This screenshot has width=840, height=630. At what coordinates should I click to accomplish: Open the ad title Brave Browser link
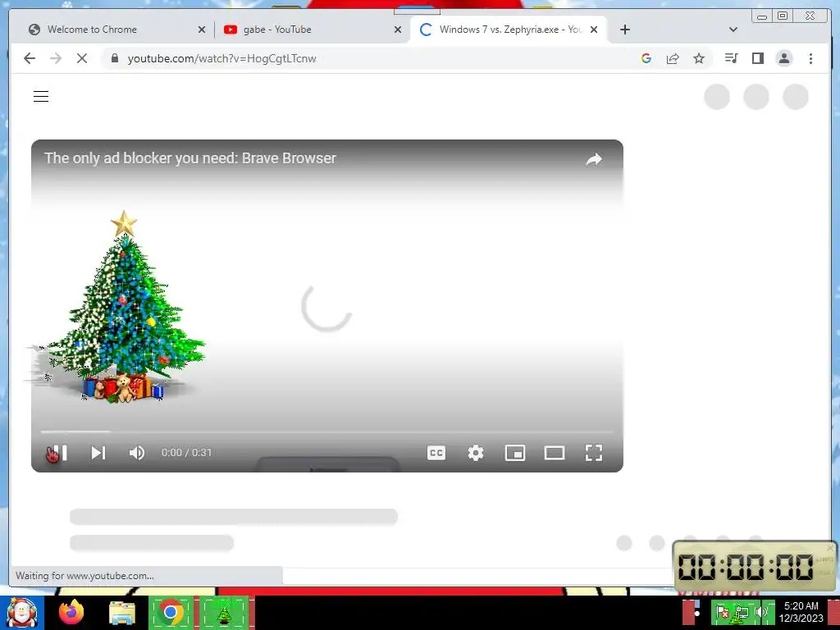click(x=190, y=158)
